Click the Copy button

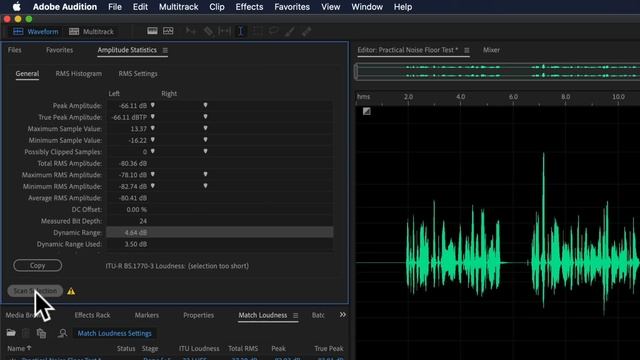pyautogui.click(x=38, y=265)
